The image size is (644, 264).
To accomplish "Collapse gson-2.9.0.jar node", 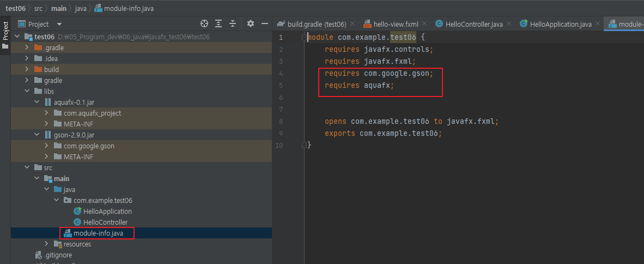I will [x=37, y=135].
